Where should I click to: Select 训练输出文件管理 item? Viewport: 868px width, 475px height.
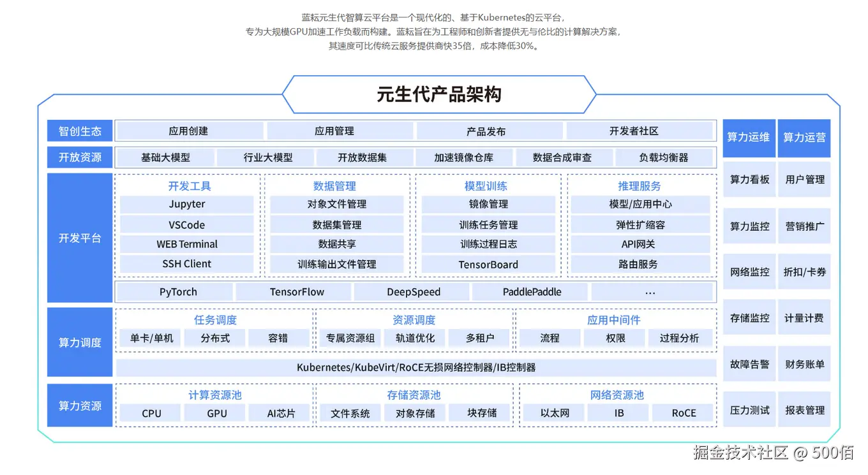point(337,264)
